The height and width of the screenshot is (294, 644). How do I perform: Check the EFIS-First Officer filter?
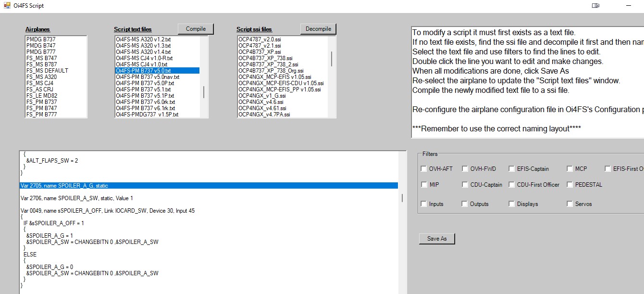(607, 168)
